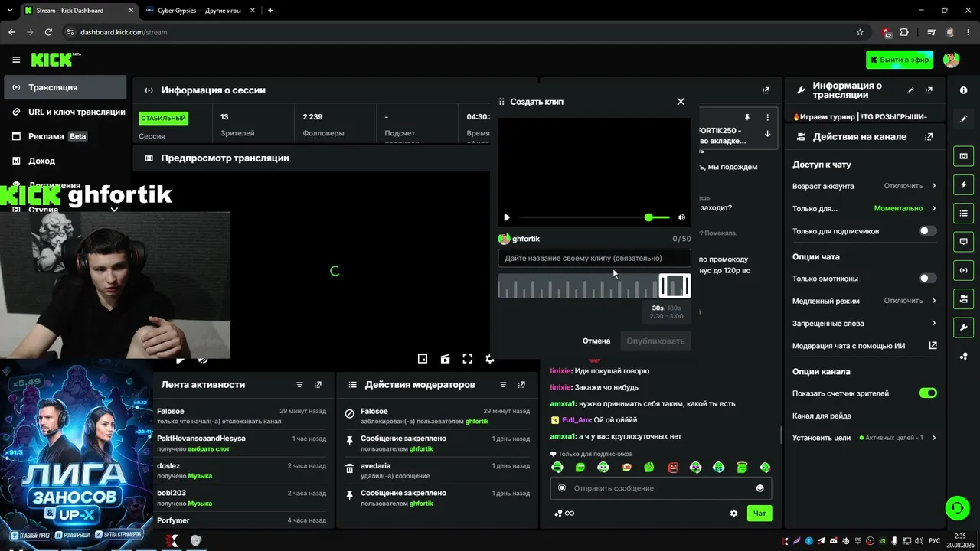Open stream preview settings gear
Image resolution: width=980 pixels, height=551 pixels.
click(x=490, y=359)
